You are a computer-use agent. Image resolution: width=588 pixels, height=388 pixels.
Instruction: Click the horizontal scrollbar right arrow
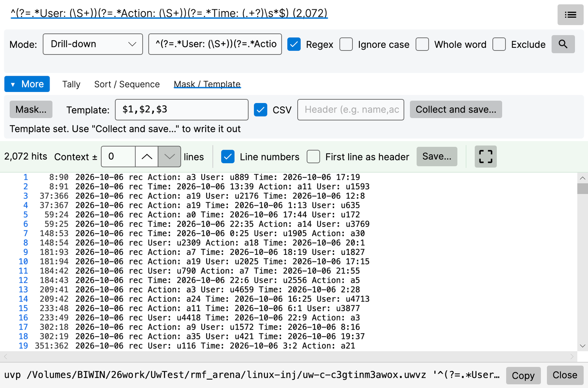(572, 356)
